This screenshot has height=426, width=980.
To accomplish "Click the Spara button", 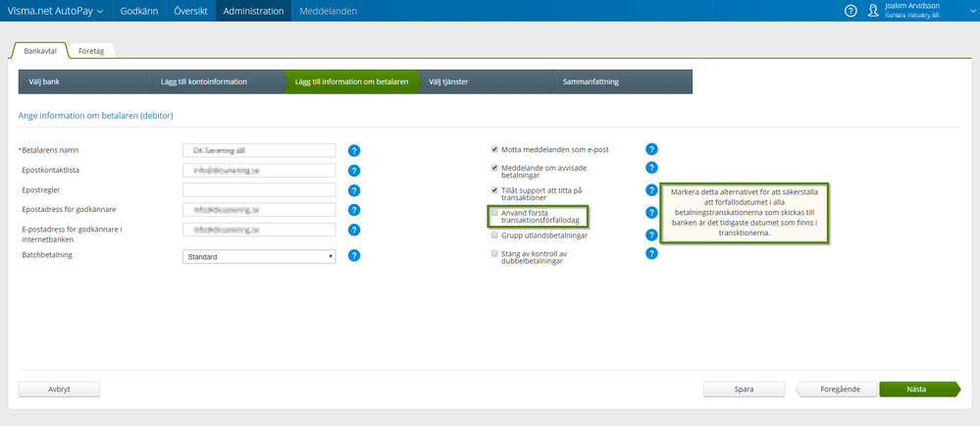I will coord(744,389).
